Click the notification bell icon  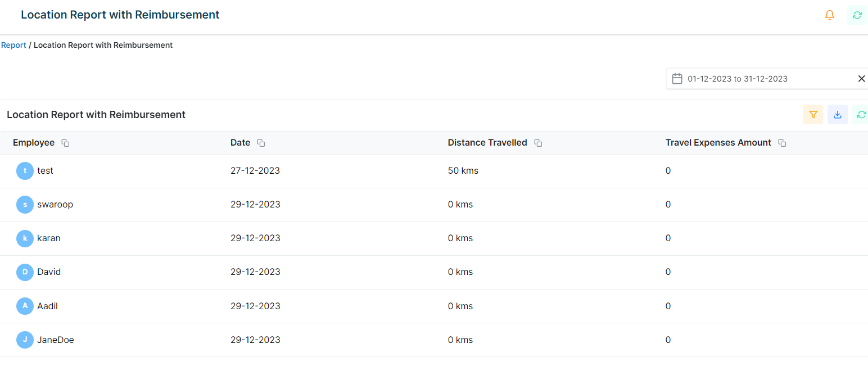[x=829, y=15]
